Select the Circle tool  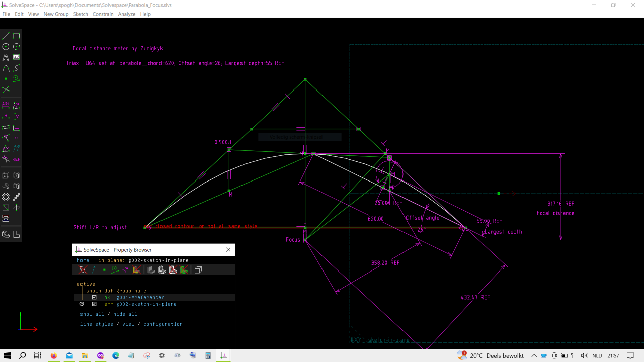pyautogui.click(x=6, y=46)
